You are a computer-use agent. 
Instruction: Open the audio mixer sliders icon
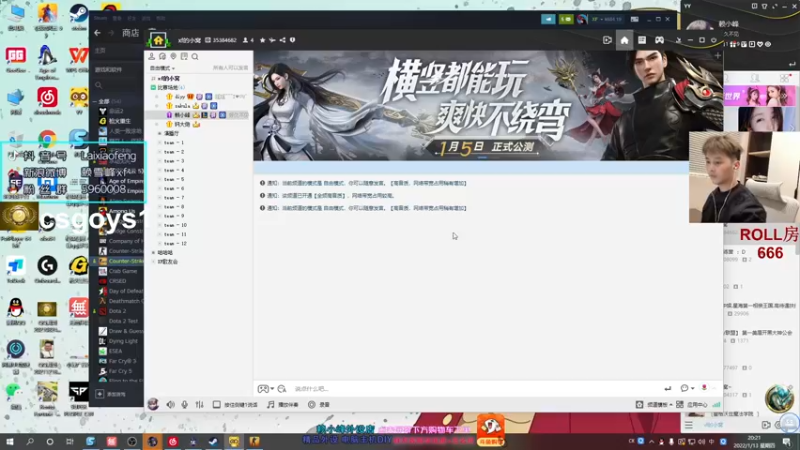(199, 404)
